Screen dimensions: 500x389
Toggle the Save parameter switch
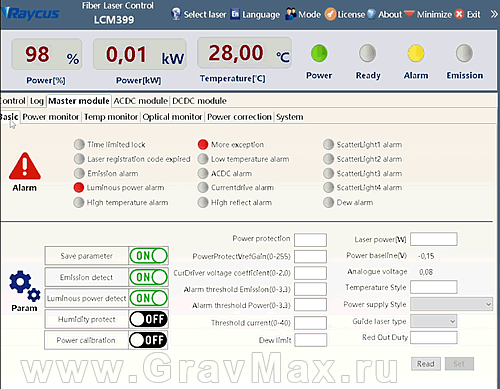[x=148, y=256]
